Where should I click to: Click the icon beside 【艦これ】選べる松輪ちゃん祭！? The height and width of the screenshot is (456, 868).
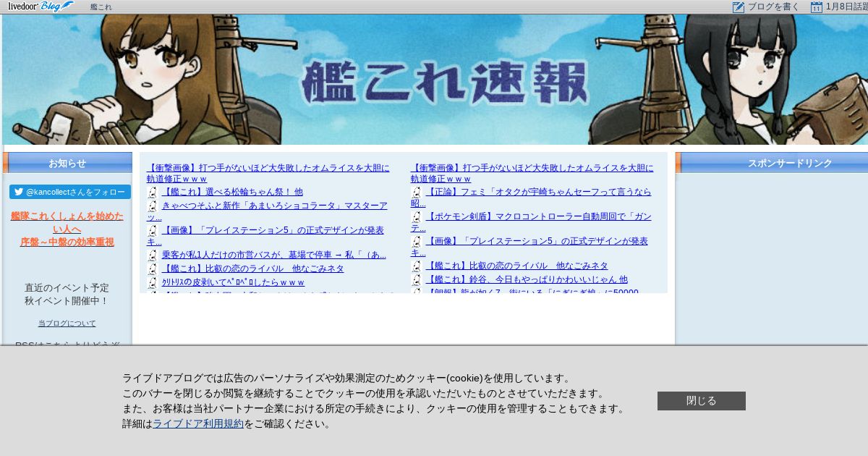(x=153, y=192)
